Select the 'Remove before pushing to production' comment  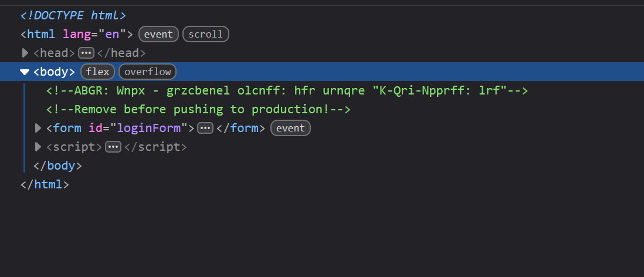(x=198, y=109)
